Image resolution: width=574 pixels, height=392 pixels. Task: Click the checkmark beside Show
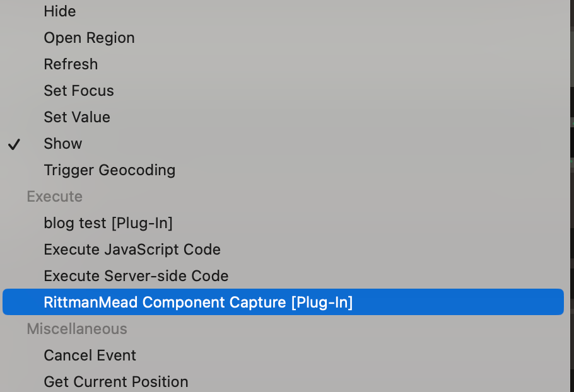[x=13, y=144]
